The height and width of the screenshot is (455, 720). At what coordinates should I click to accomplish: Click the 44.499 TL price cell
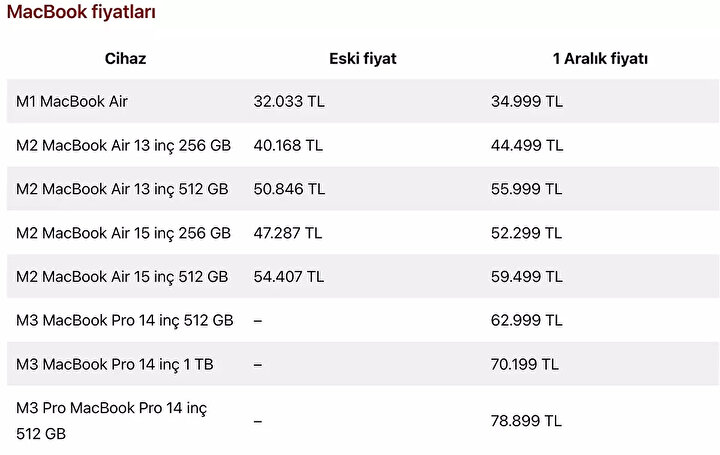click(x=527, y=146)
